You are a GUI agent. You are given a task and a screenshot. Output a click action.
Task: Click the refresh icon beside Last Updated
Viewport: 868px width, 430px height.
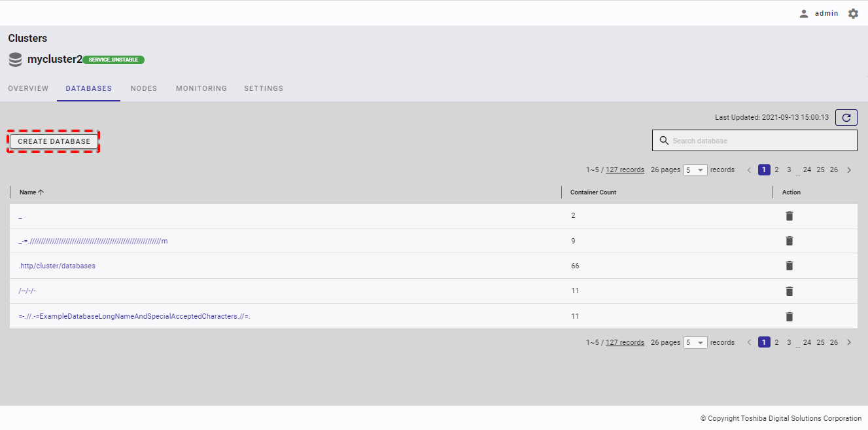pyautogui.click(x=846, y=118)
